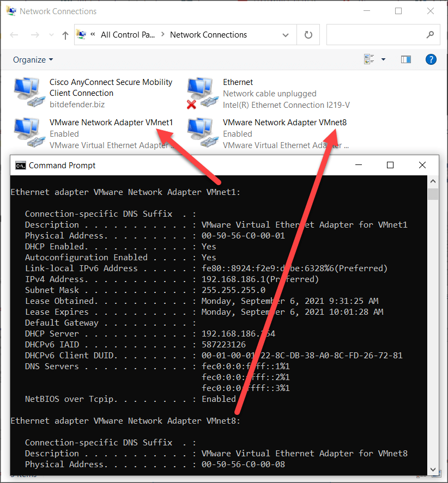
Task: Click the Back navigation arrow
Action: pyautogui.click(x=14, y=35)
